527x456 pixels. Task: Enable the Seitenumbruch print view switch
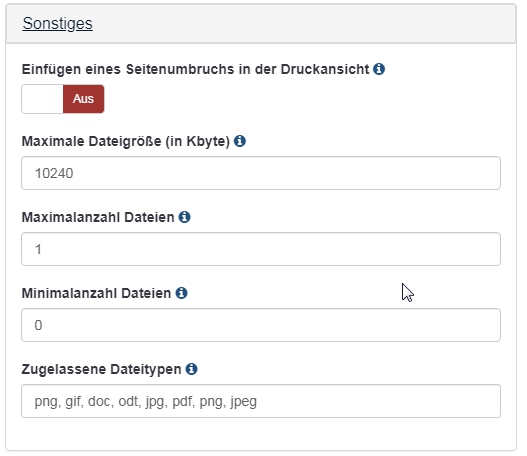[63, 99]
